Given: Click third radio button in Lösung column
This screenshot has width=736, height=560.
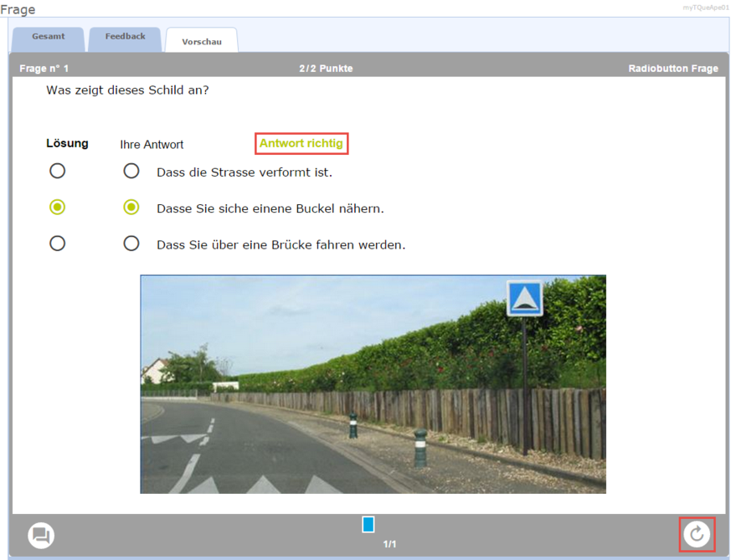Looking at the screenshot, I should point(57,244).
